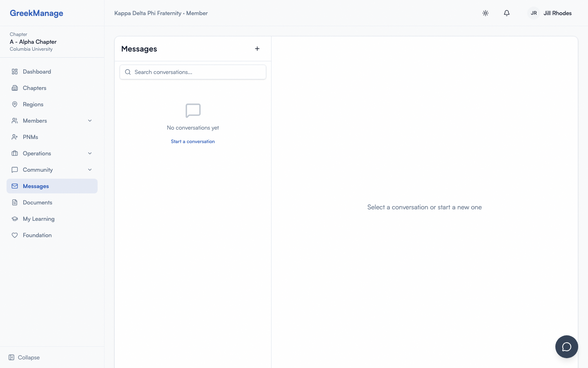The image size is (588, 368).
Task: Click the Start a conversation link
Action: [x=193, y=141]
